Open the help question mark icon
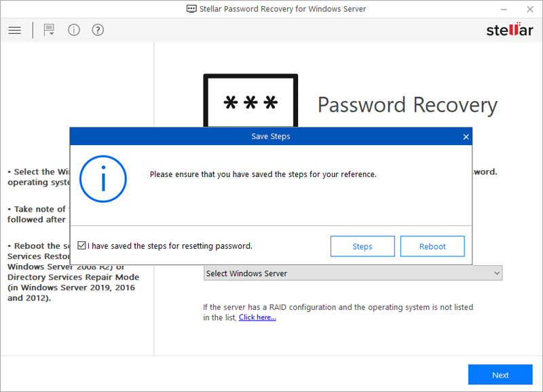The height and width of the screenshot is (392, 543). tap(98, 30)
